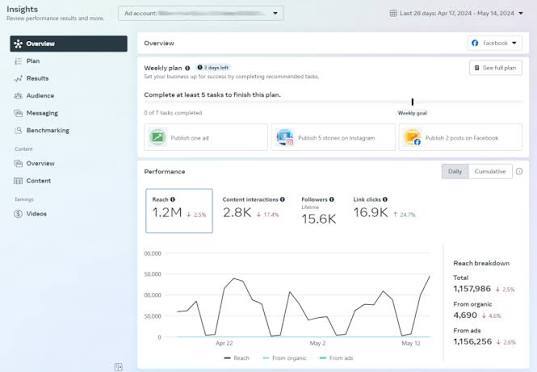Click the days left badge
Image resolution: width=537 pixels, height=372 pixels.
coord(213,67)
